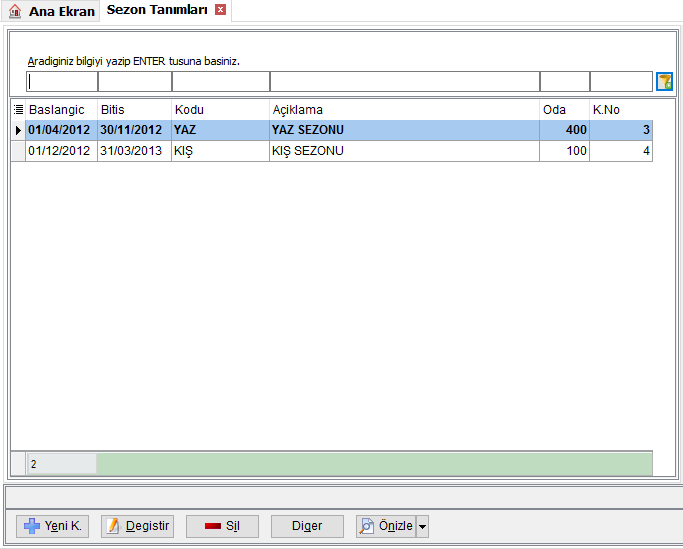
Task: Focus the Bitis search input field
Action: coord(135,81)
